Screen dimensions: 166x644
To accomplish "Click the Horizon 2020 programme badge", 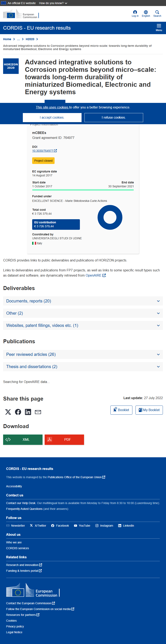I will [11, 66].
